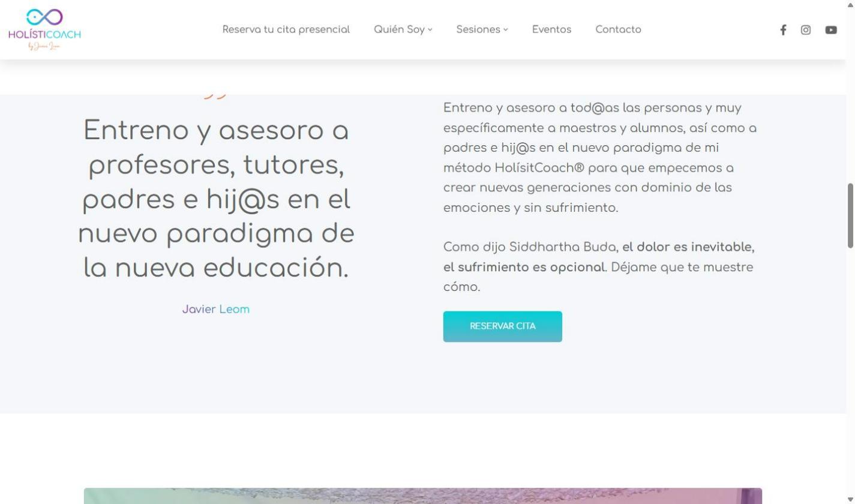855x504 pixels.
Task: Open the YouTube social icon
Action: click(831, 30)
